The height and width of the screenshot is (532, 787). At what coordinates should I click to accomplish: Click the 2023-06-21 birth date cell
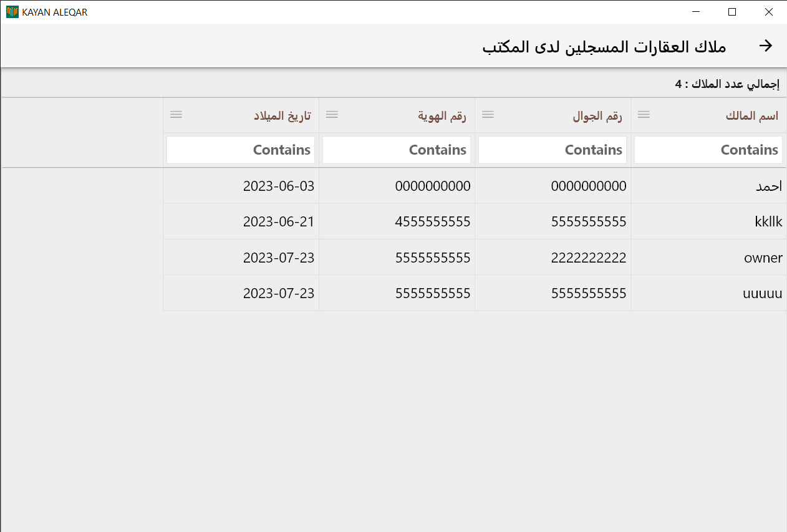pyautogui.click(x=278, y=222)
